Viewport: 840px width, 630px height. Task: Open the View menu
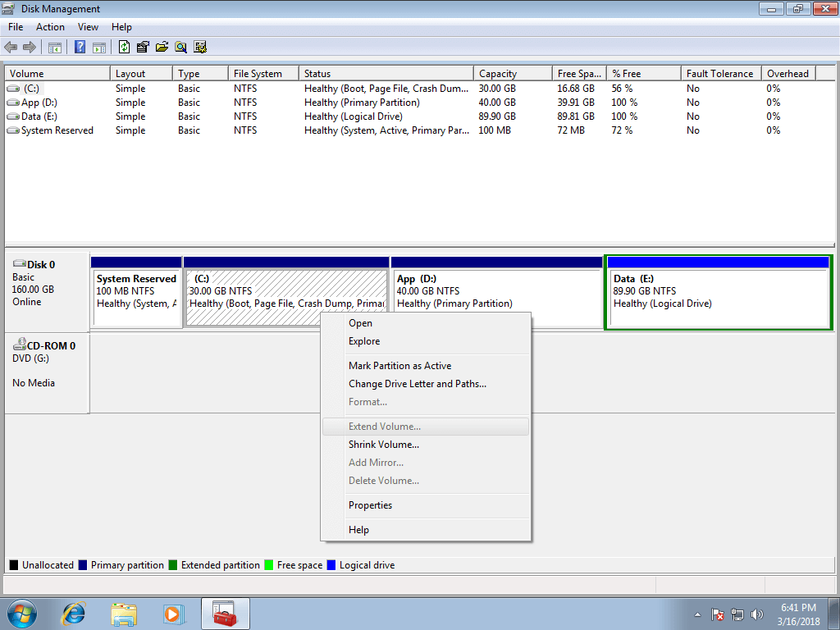[x=88, y=26]
